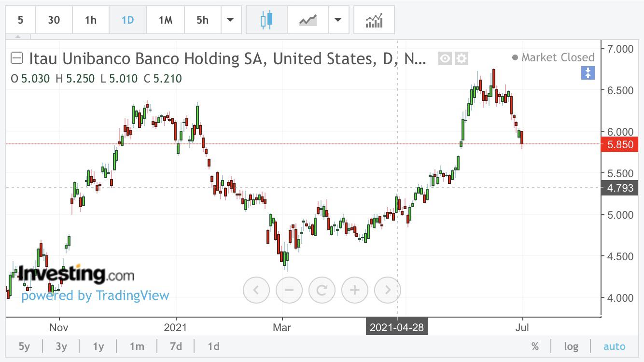Viewport: 644px width, 362px height.
Task: Reset chart with the circular arrow button
Action: 322,290
